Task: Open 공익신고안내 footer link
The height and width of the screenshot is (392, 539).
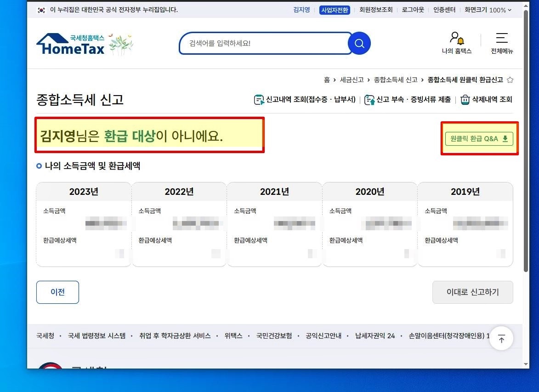Action: pos(323,335)
